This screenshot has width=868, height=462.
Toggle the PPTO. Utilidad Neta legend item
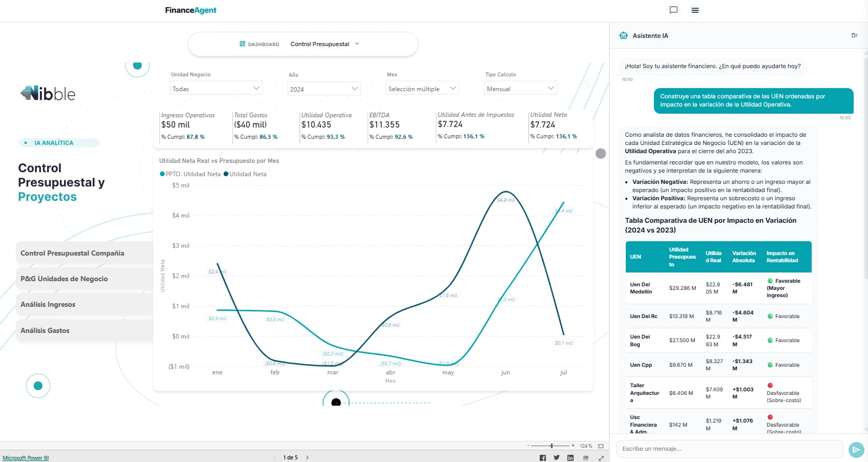(x=190, y=174)
